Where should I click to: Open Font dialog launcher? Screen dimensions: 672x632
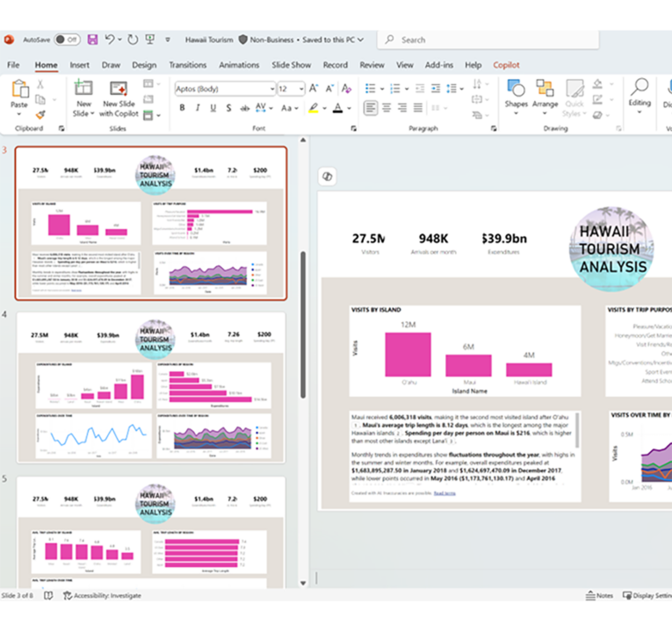(x=354, y=128)
